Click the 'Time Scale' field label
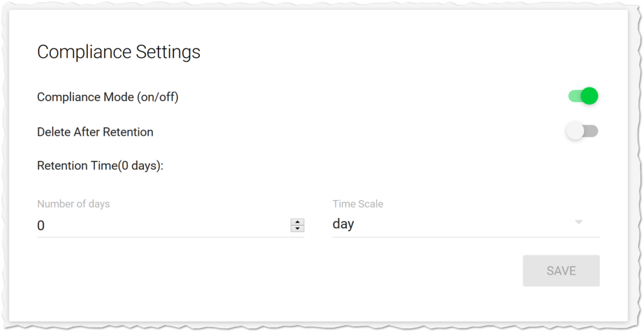 click(358, 204)
